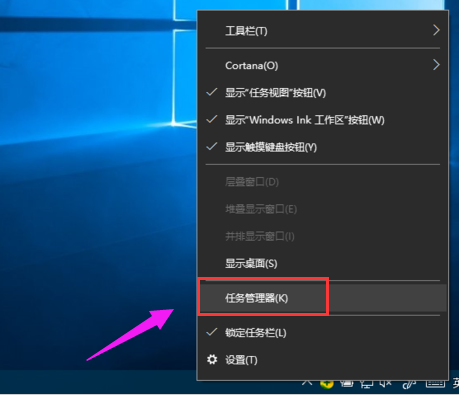Open the Cortana(O) menu entry
Viewport: 459px width, 395px height.
[x=323, y=65]
